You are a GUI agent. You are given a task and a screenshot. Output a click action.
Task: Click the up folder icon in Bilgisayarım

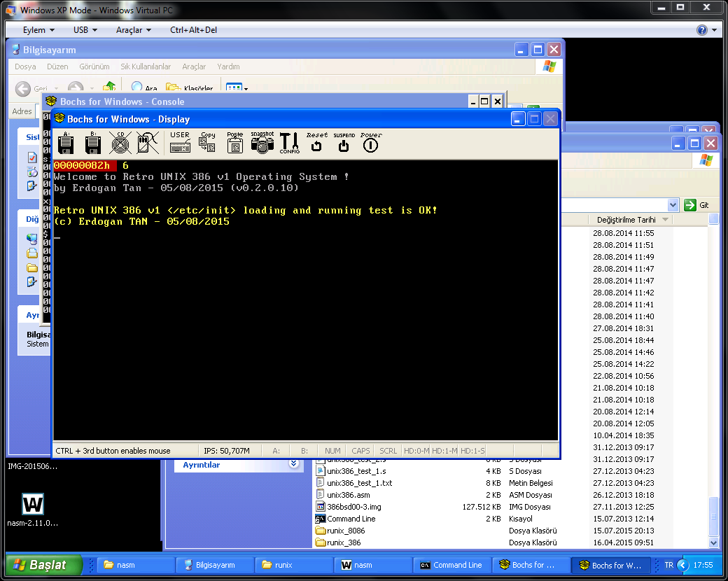pyautogui.click(x=109, y=87)
